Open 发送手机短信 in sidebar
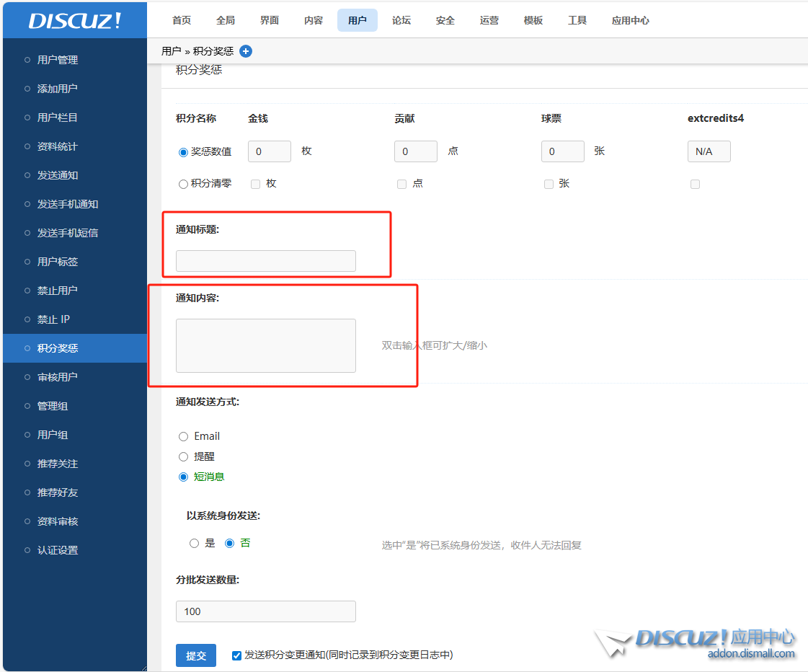Viewport: 808px width, 672px height. pos(68,233)
